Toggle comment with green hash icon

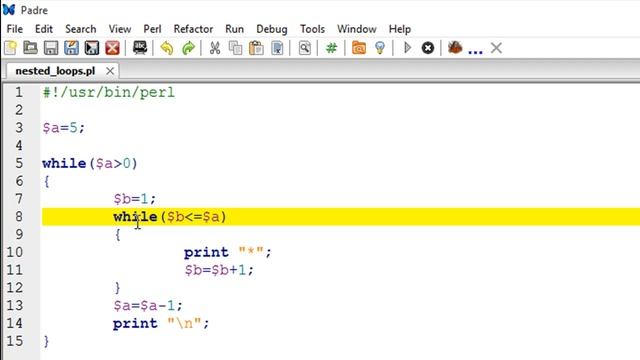click(x=331, y=48)
